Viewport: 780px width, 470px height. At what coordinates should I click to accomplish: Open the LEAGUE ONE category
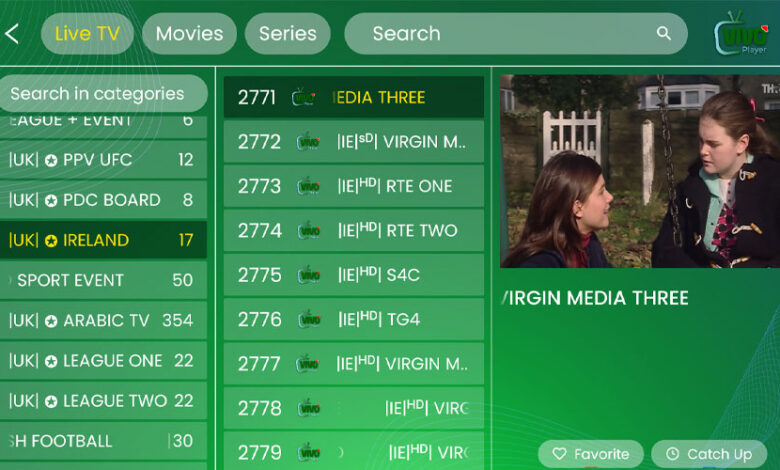coord(101,361)
